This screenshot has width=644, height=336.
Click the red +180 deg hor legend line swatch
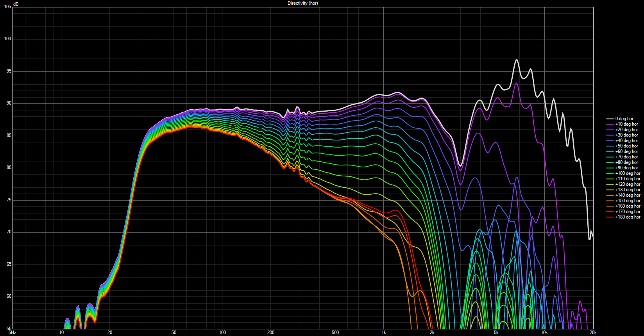pyautogui.click(x=610, y=217)
